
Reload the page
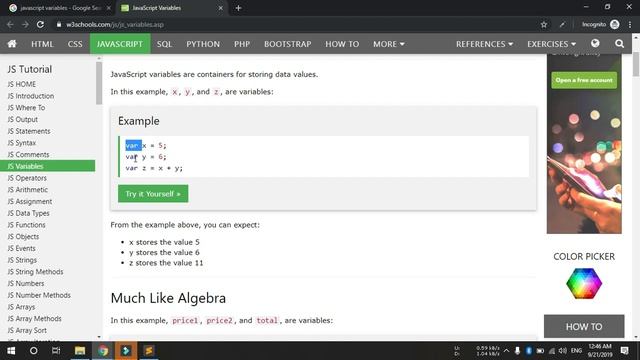click(40, 24)
